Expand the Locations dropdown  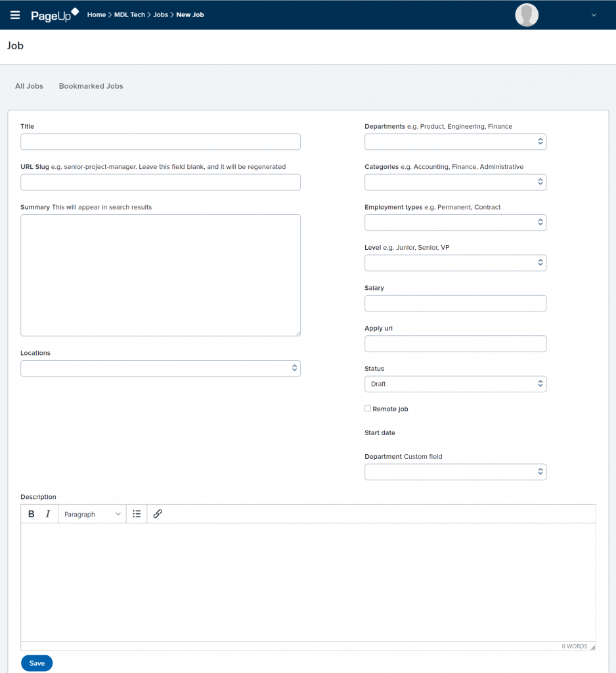pyautogui.click(x=160, y=368)
